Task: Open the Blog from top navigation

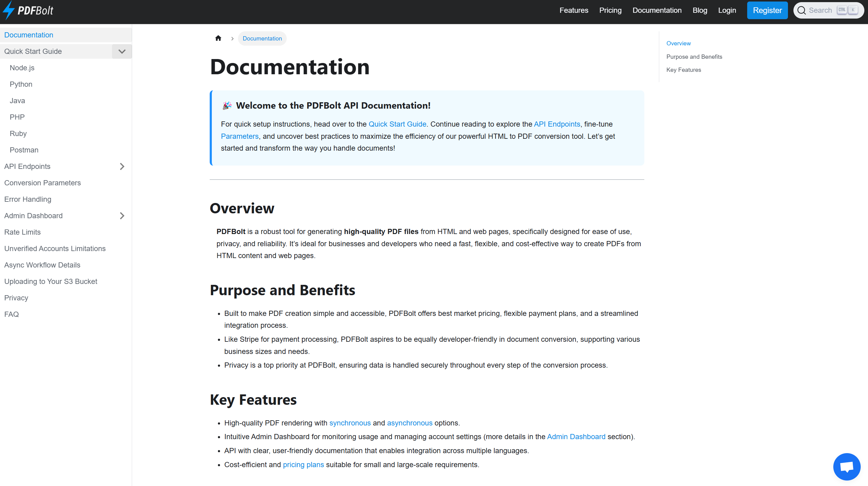Action: click(699, 10)
